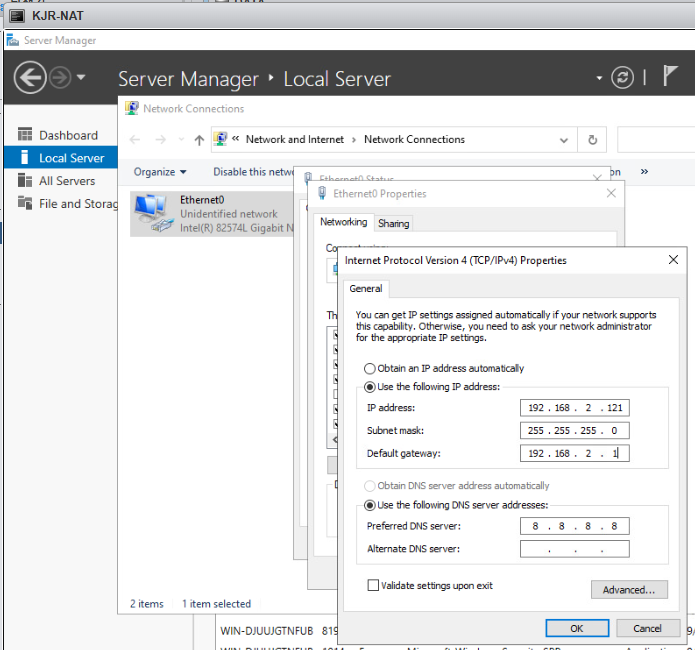Click the Default gateway field
Screen dimensions: 695x650
[x=574, y=453]
